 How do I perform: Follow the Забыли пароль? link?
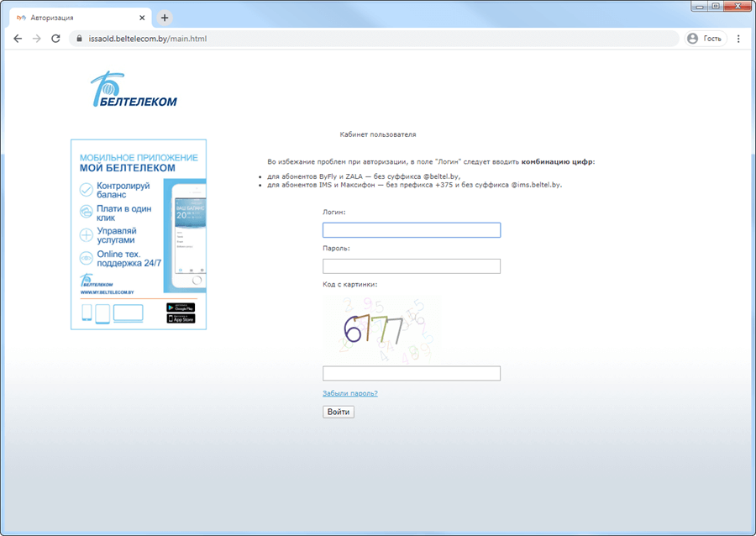click(x=349, y=393)
